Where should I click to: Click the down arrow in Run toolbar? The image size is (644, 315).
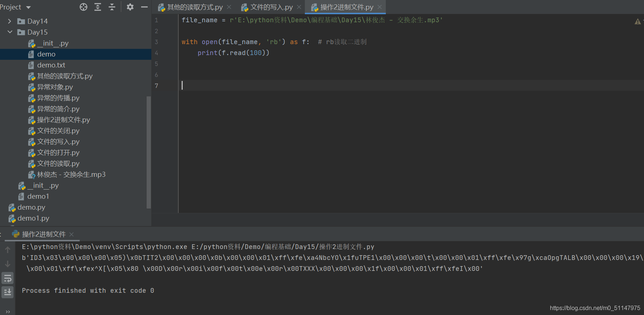pyautogui.click(x=8, y=264)
